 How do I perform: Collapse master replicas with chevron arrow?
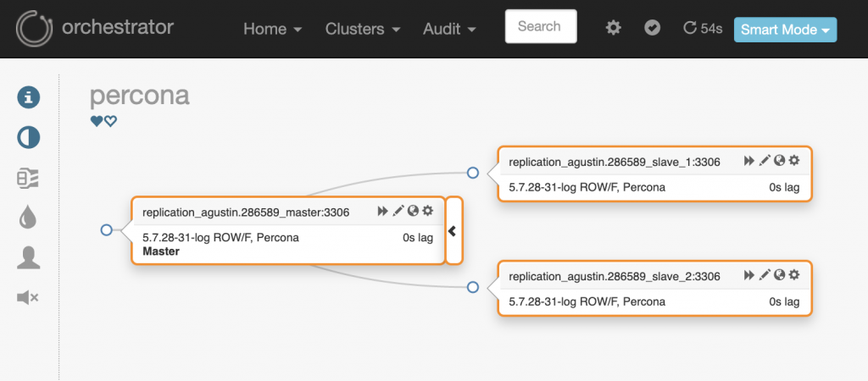(453, 230)
